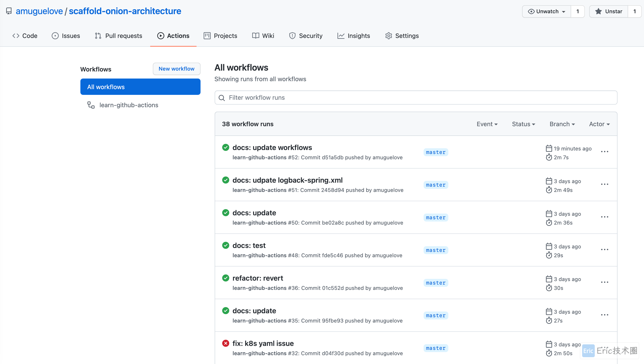
Task: Open the amuguelove profile link
Action: coord(39,11)
